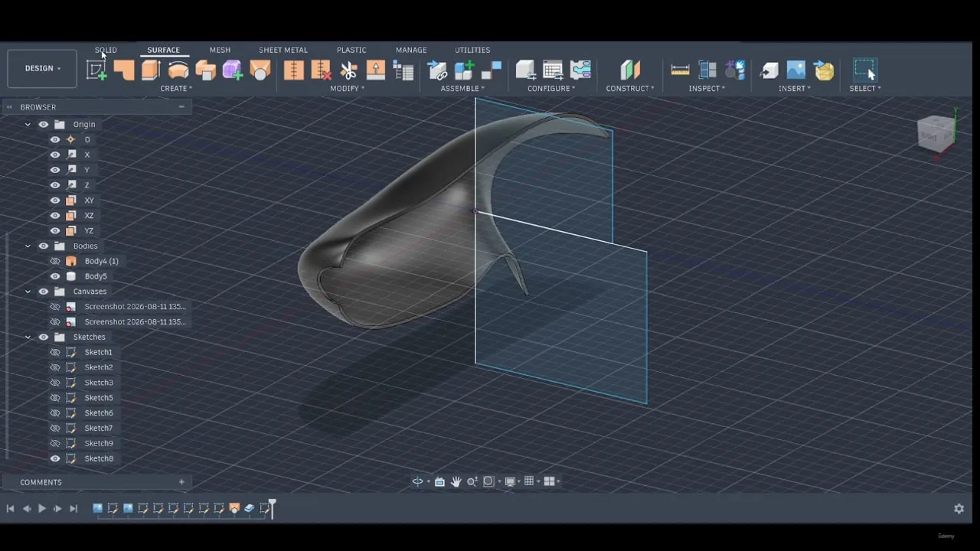Add a comment with the plus button
The height and width of the screenshot is (551, 980).
181,482
